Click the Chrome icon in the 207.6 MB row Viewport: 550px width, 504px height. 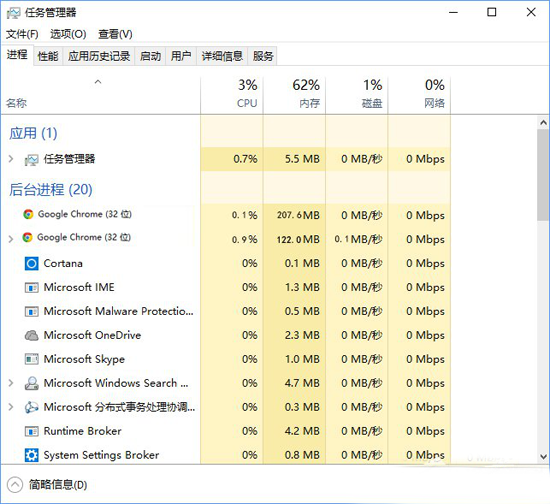pos(28,214)
